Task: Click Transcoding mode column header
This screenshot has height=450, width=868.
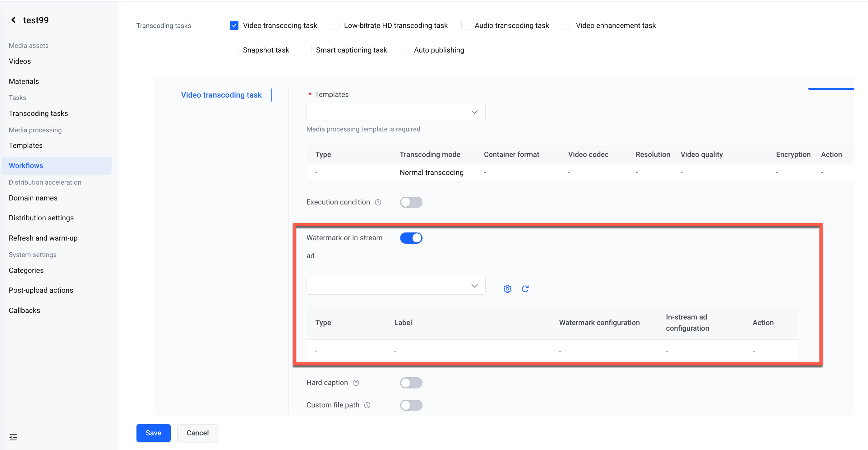Action: [430, 154]
